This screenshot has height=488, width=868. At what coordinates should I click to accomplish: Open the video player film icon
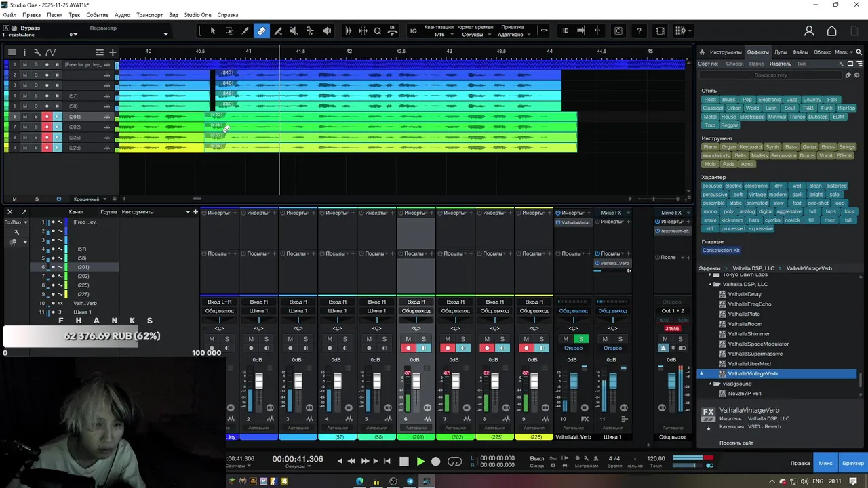[660, 30]
